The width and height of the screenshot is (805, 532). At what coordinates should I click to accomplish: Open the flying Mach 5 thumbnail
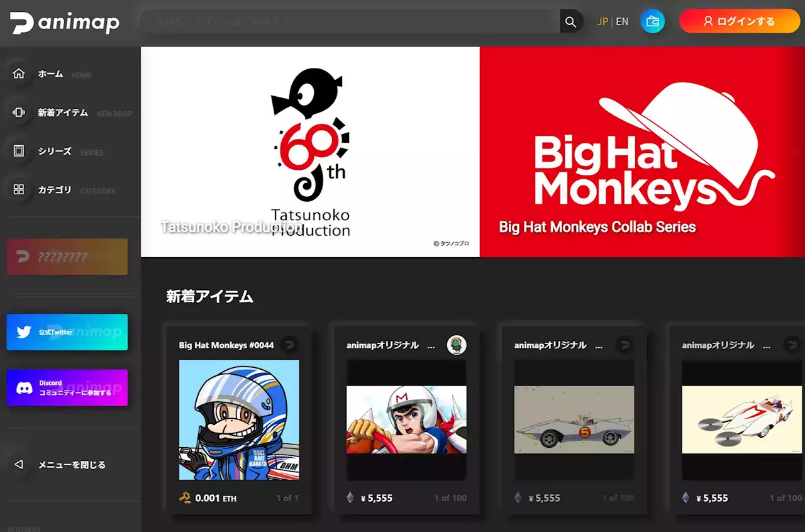coord(742,419)
